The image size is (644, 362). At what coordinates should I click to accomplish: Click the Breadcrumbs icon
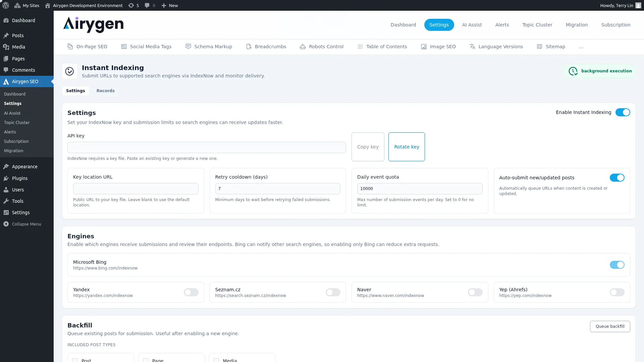249,47
